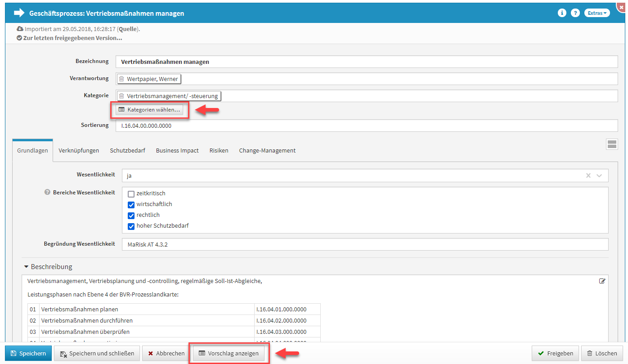The height and width of the screenshot is (364, 628).
Task: Switch to the Schutzbedarf tab
Action: tap(127, 151)
